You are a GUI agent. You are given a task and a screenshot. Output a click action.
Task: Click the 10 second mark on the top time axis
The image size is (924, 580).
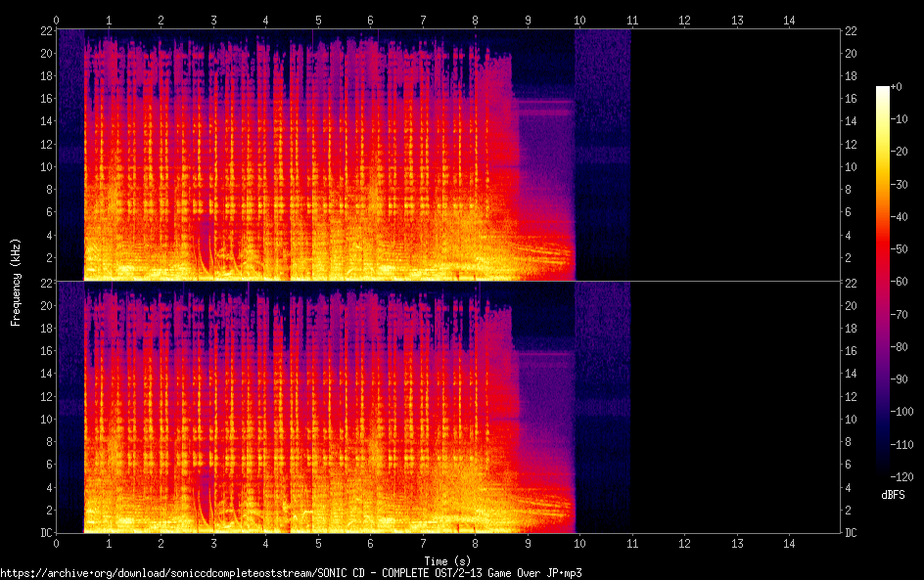(579, 20)
